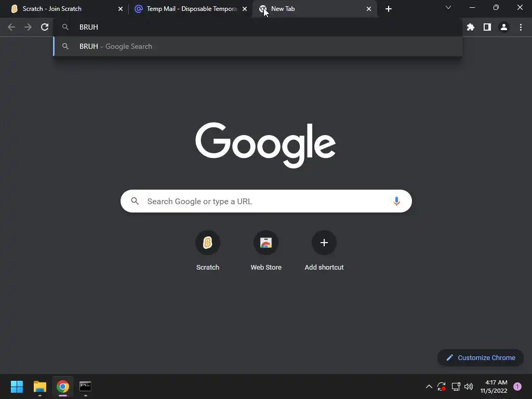
Task: Show hidden system tray icons
Action: pos(429,387)
